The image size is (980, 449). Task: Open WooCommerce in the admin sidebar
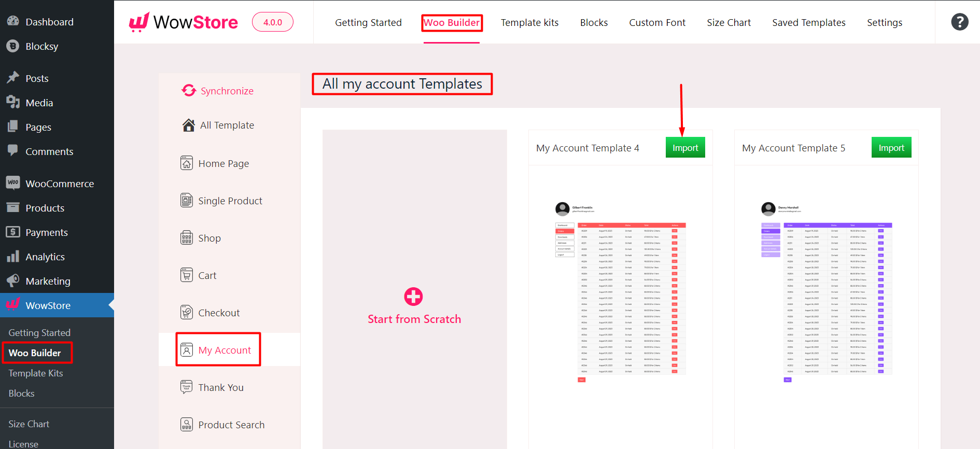pos(60,184)
